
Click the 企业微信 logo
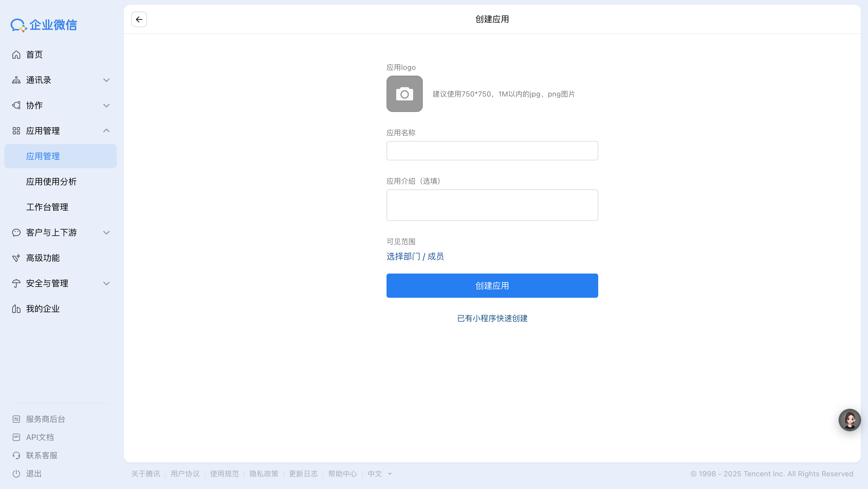coord(44,25)
